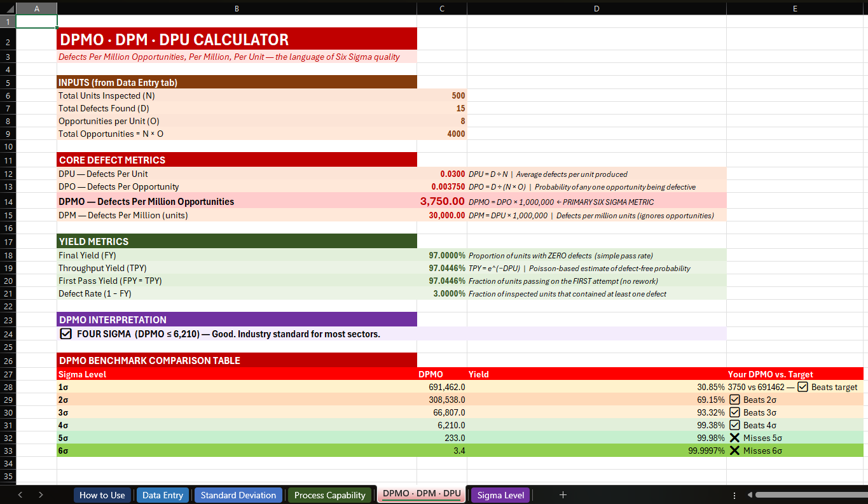
Task: Select the Process Capability tab
Action: [x=329, y=494]
